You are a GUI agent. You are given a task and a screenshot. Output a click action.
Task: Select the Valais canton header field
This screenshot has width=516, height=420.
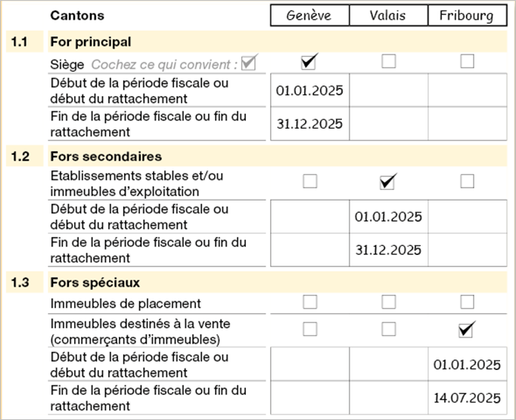[x=388, y=16]
